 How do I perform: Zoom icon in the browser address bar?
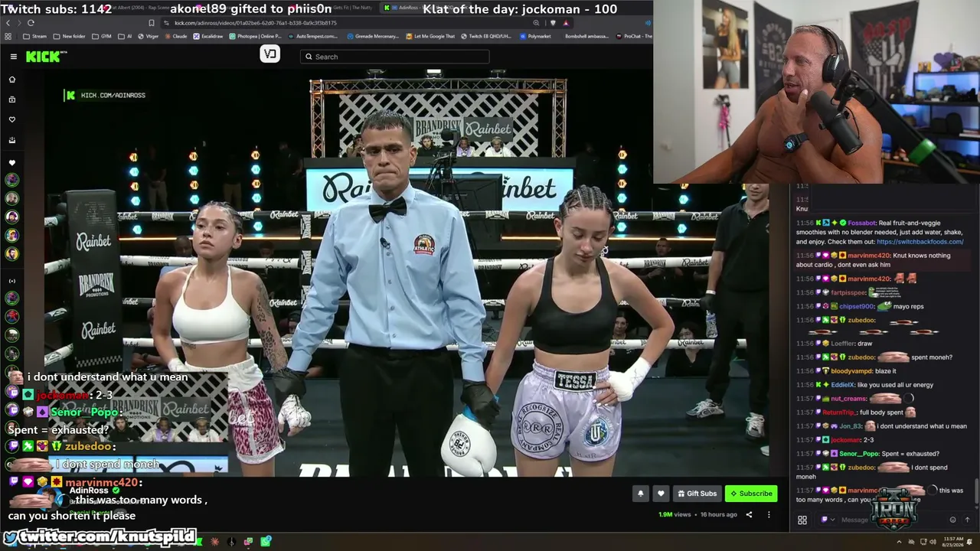pyautogui.click(x=536, y=23)
